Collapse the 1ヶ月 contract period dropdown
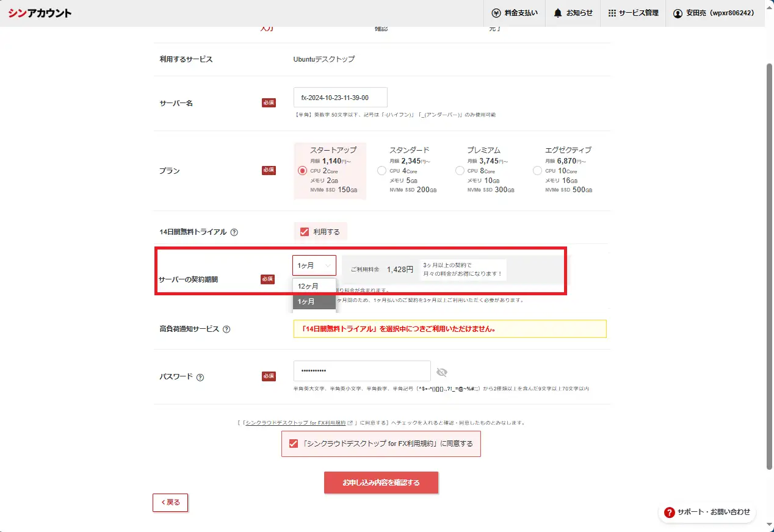The image size is (774, 532). point(314,266)
